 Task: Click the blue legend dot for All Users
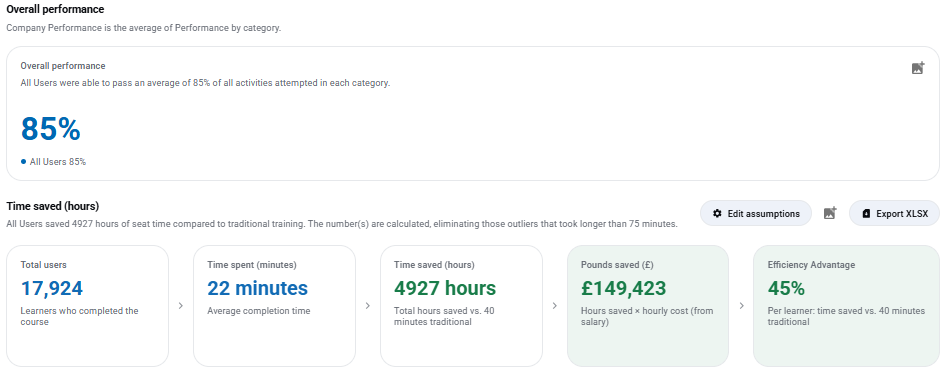tap(24, 161)
